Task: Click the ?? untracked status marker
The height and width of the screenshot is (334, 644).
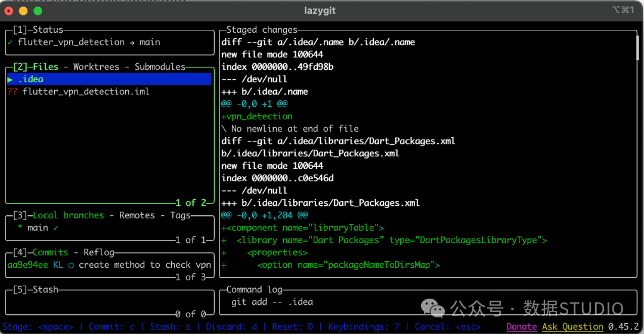Action: [13, 92]
